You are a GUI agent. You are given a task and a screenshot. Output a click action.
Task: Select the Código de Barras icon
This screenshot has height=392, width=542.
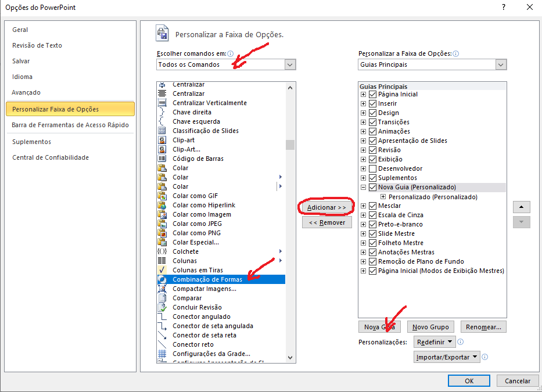click(x=161, y=159)
